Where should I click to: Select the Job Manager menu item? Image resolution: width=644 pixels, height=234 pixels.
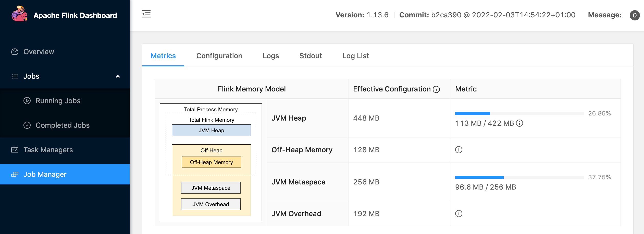65,174
